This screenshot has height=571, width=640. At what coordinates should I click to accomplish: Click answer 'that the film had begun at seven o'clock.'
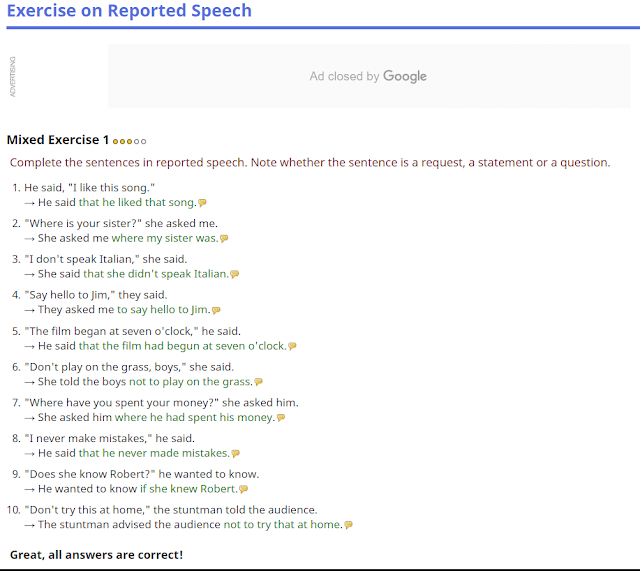[182, 346]
